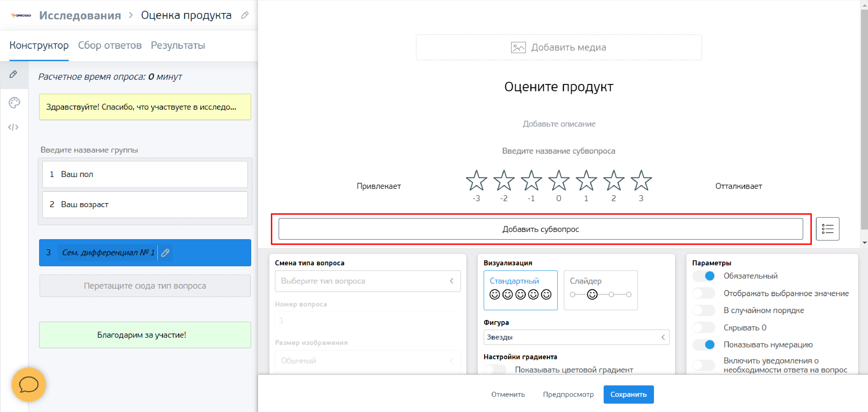Open Благодарим за участие block
This screenshot has width=868, height=412.
[145, 335]
